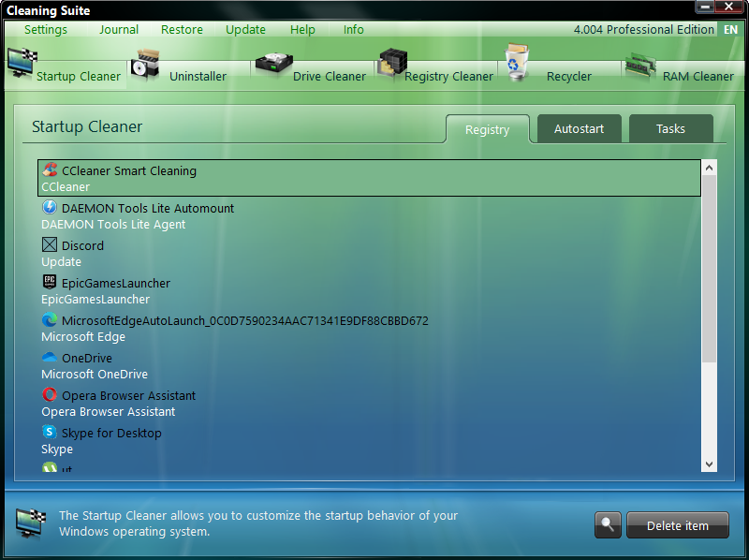Open the Uninstaller module
The width and height of the screenshot is (749, 560).
tap(198, 77)
